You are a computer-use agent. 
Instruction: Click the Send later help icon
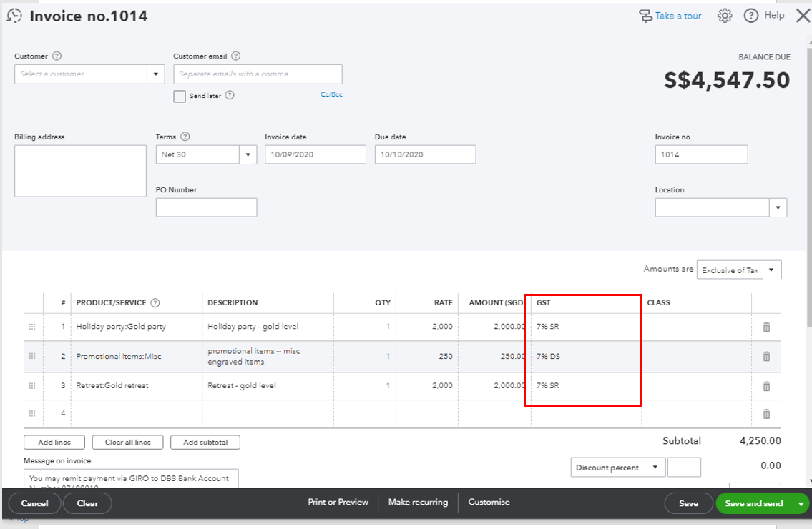228,96
